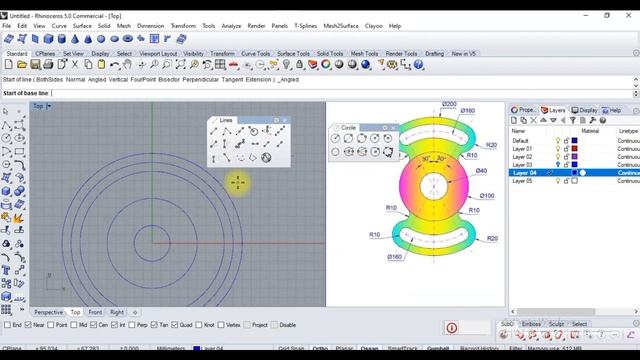Toggle the Mid osnap checkbox
640x360 pixels.
[x=74, y=325]
